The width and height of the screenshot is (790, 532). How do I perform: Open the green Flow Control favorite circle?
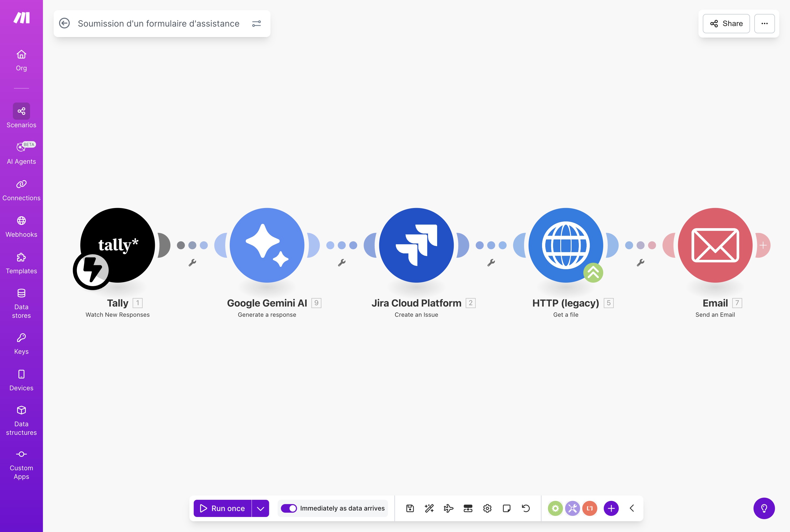pyautogui.click(x=555, y=508)
